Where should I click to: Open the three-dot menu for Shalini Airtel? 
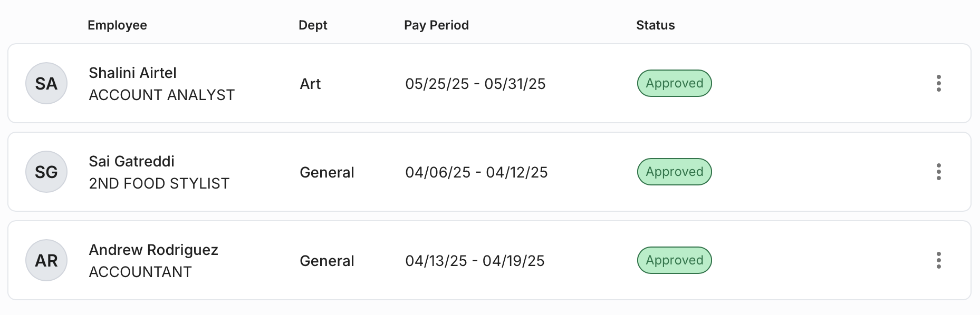(x=938, y=83)
